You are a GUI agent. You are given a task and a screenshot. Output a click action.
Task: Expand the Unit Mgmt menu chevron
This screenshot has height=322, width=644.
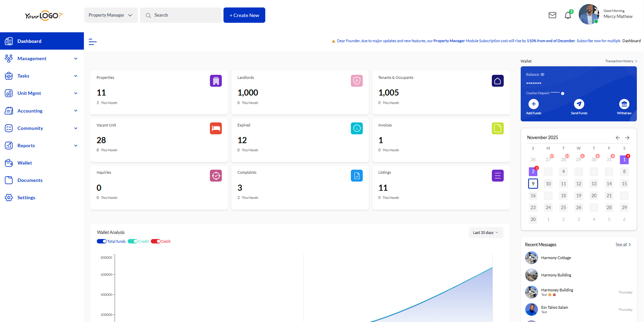76,93
